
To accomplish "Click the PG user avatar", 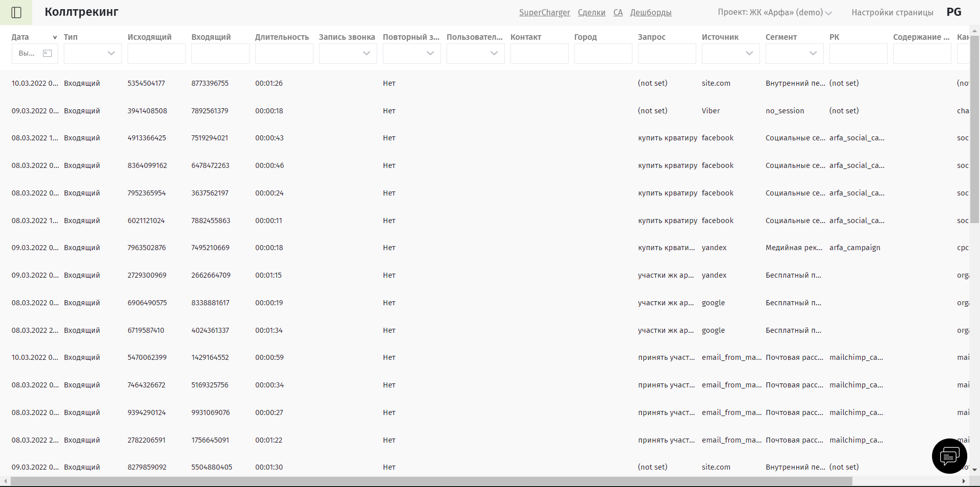I will tap(953, 12).
